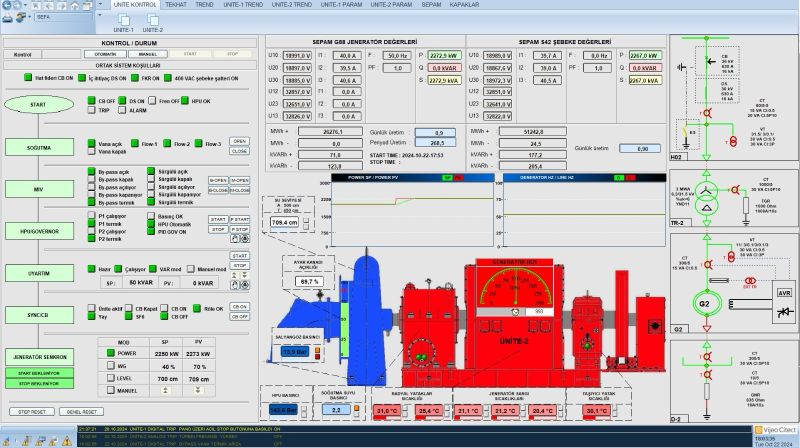Screen dimensions: 800x448
Task: Click the SU SEVİYESİ 709,4 cm field
Action: pos(285,223)
